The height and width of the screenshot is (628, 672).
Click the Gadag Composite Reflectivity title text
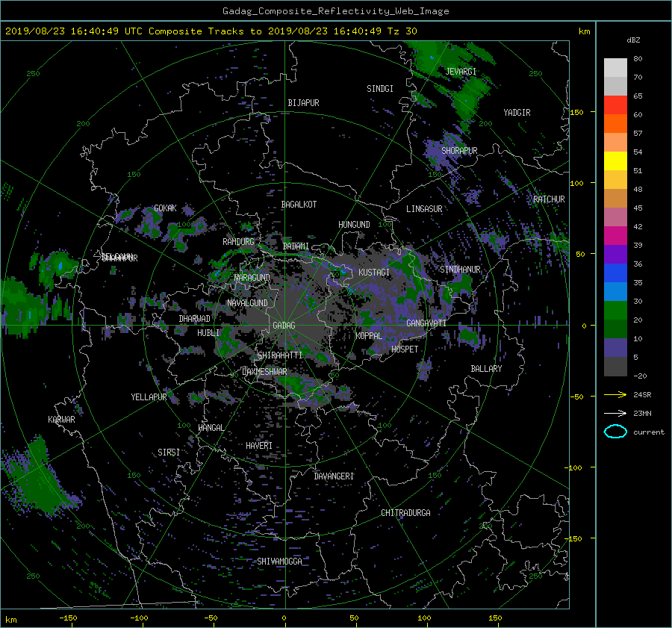(x=335, y=11)
